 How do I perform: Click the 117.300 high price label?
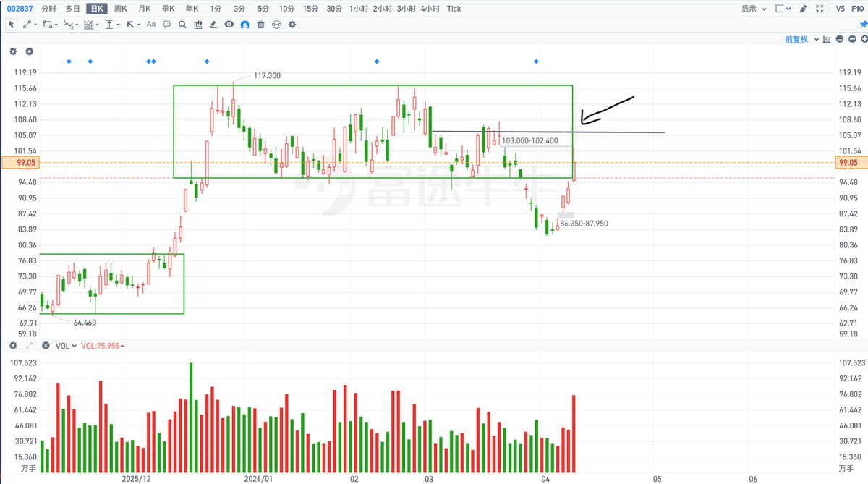(x=266, y=75)
